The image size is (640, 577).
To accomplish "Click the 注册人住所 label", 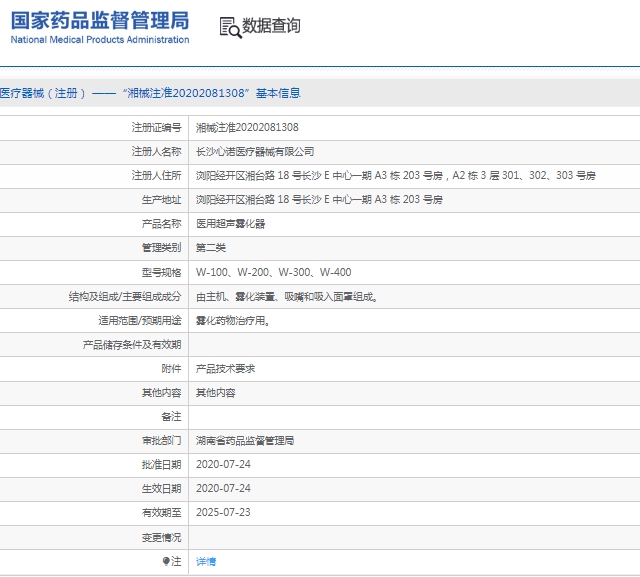I will pyautogui.click(x=156, y=175).
